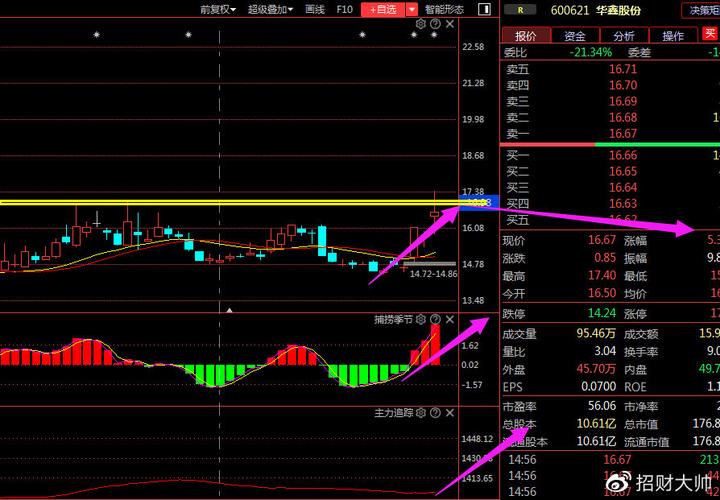Switch to the 操作 tab

tap(673, 36)
